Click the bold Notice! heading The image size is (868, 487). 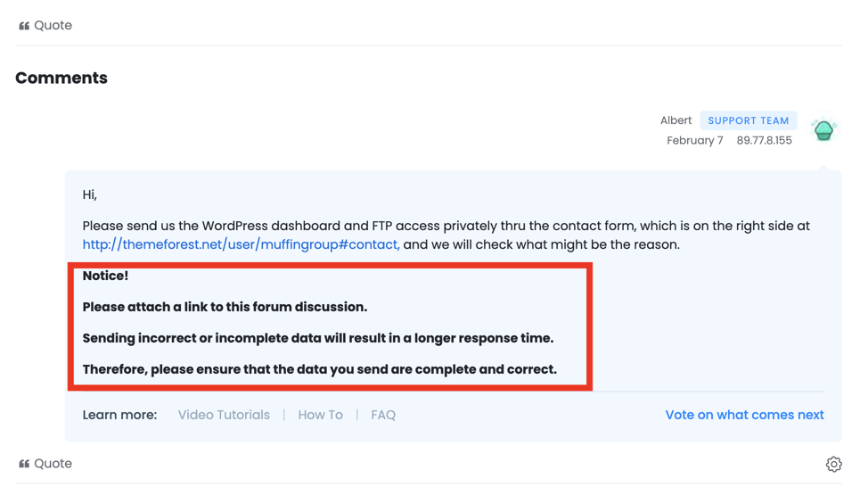(x=105, y=276)
